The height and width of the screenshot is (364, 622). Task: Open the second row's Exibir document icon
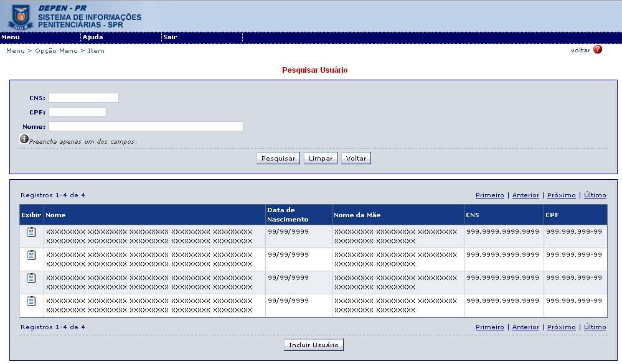pos(31,255)
